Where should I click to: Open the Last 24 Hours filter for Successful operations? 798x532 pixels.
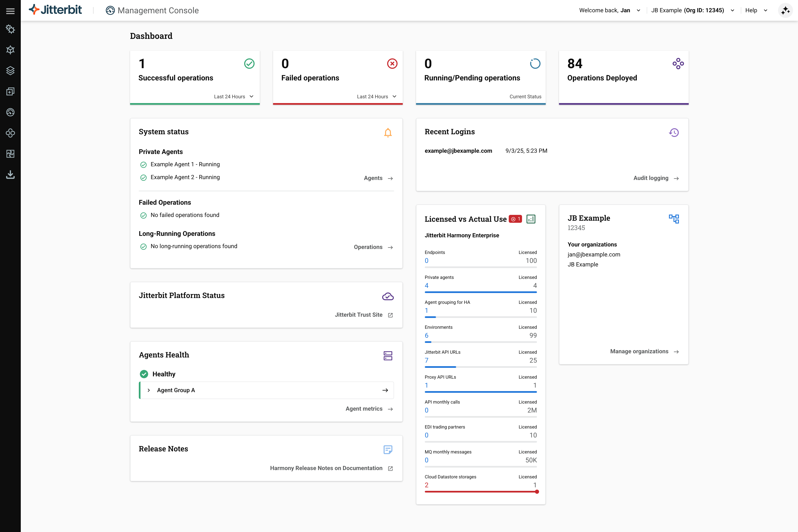(x=234, y=96)
